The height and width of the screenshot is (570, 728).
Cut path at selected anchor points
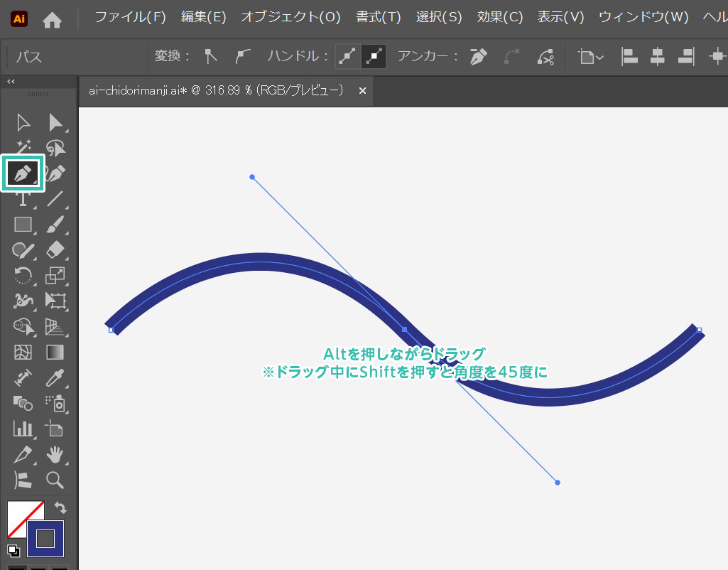[545, 57]
